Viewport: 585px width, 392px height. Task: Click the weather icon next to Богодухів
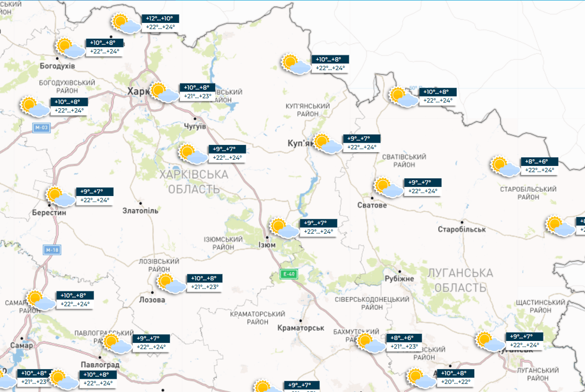70,47
